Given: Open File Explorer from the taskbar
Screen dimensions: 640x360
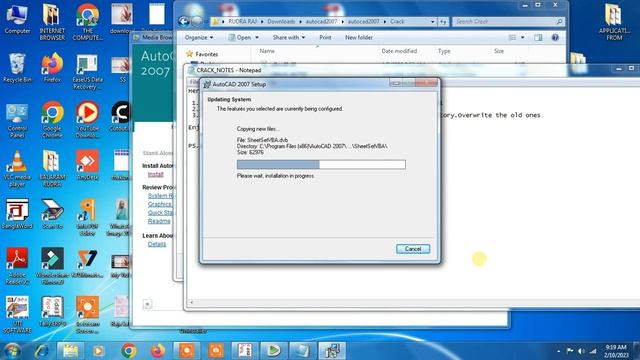Looking at the screenshot, I should pyautogui.click(x=70, y=351).
